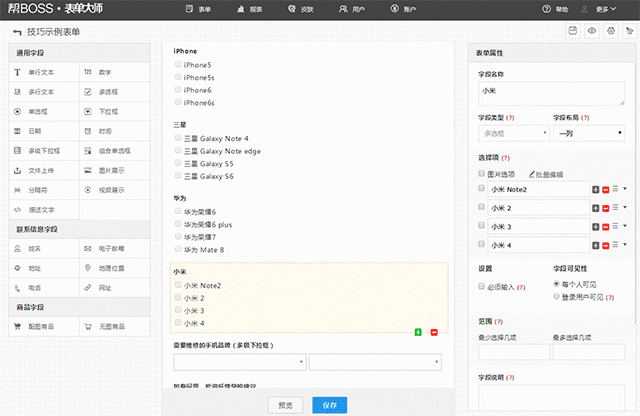Screen dimensions: 640x416
Task: Add a 组合单选框 combo radio field
Action: pyautogui.click(x=115, y=151)
